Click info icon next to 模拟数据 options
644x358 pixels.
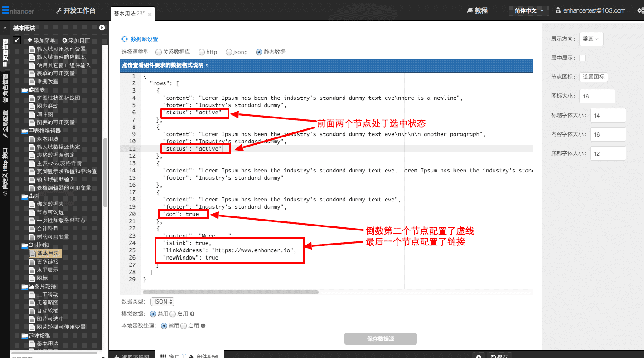pyautogui.click(x=192, y=314)
